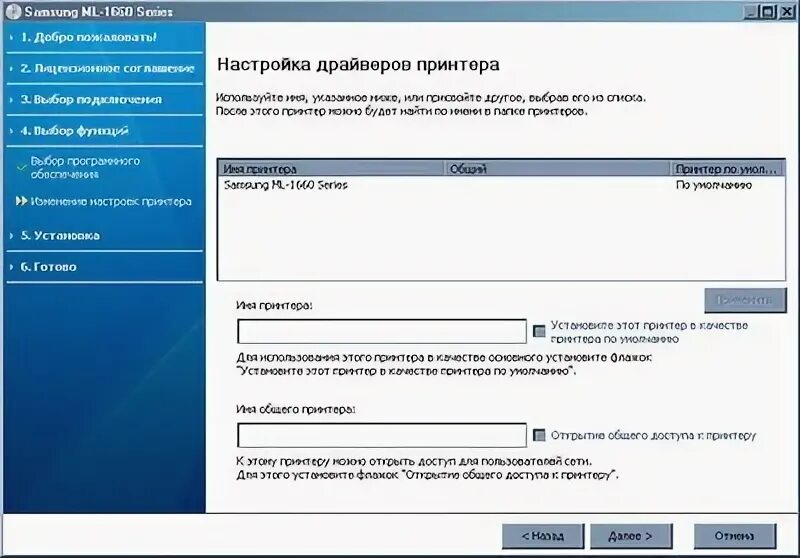This screenshot has height=558, width=800.
Task: Click the Отмена button
Action: pos(735,536)
